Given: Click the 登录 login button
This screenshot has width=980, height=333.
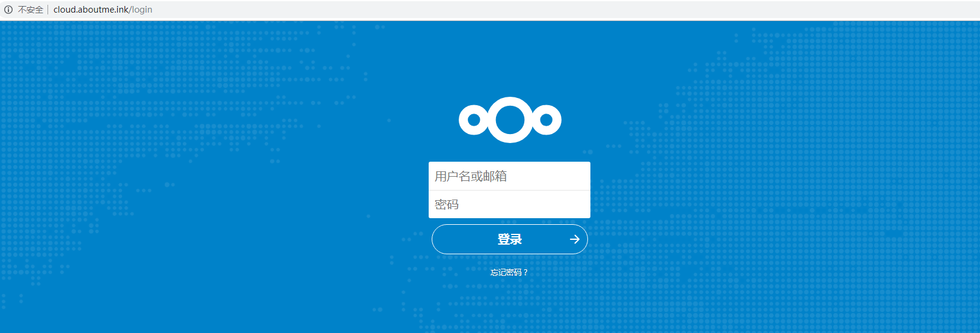Looking at the screenshot, I should (509, 239).
